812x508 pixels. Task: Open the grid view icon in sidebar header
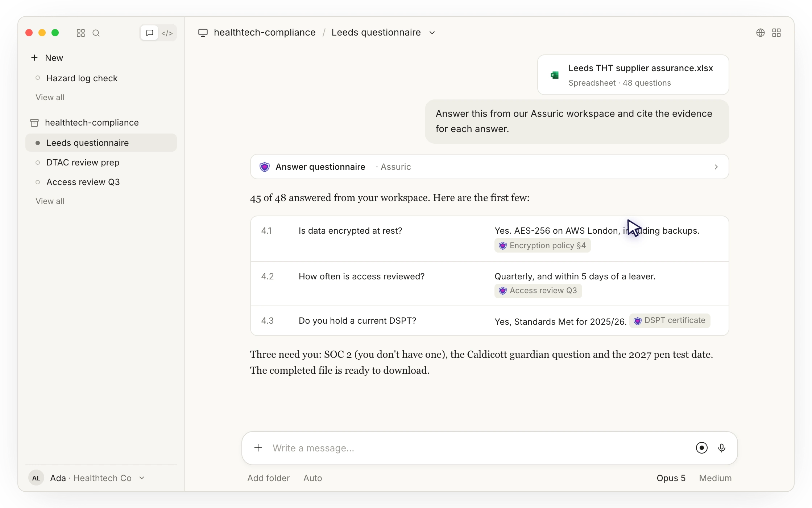click(80, 33)
